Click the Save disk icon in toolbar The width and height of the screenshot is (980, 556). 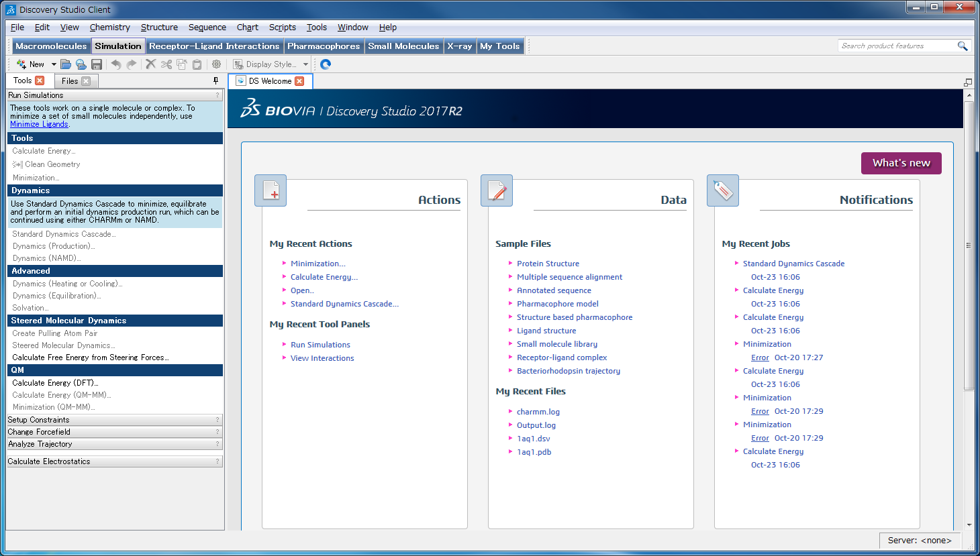point(97,64)
